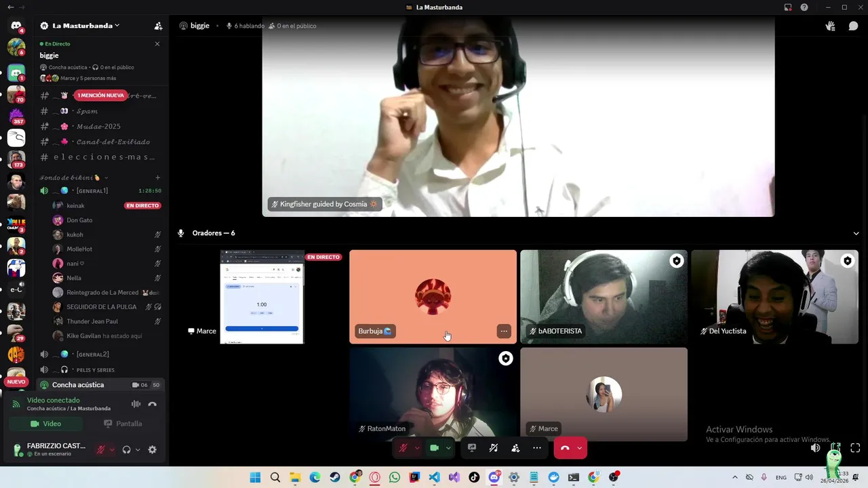This screenshot has width=868, height=488.
Task: Toggle fullscreen icon on the stage view
Action: [x=855, y=448]
